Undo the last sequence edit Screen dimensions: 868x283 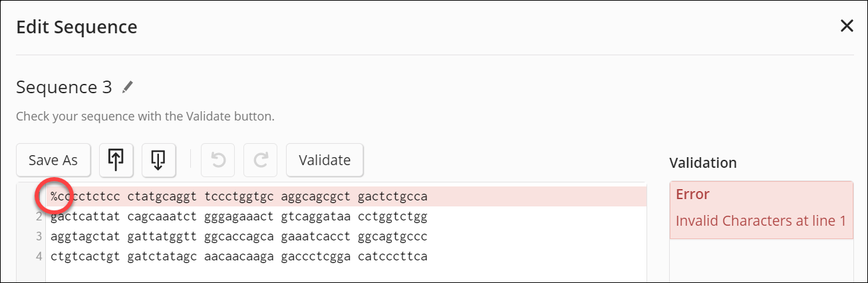coord(217,160)
